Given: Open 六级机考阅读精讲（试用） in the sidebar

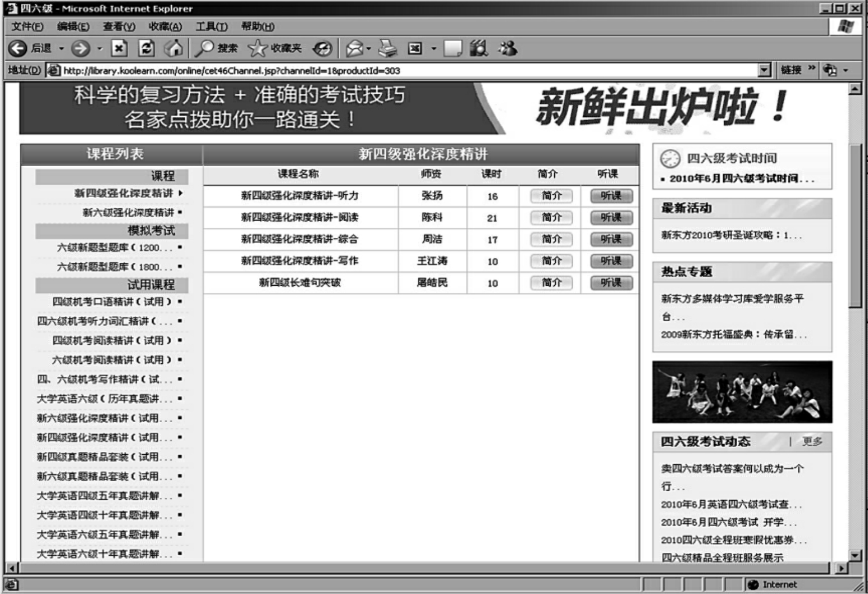Looking at the screenshot, I should 112,360.
